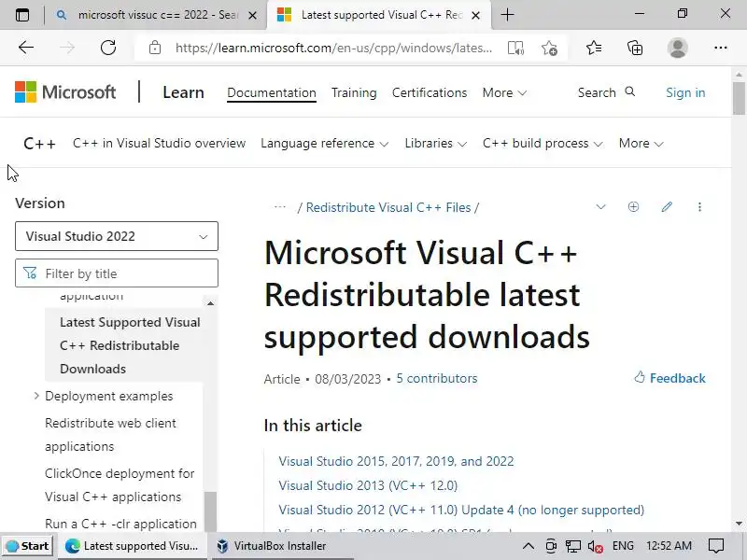The width and height of the screenshot is (747, 560).
Task: Open ClickOnce deployment for Visual C++ applications
Action: point(120,484)
